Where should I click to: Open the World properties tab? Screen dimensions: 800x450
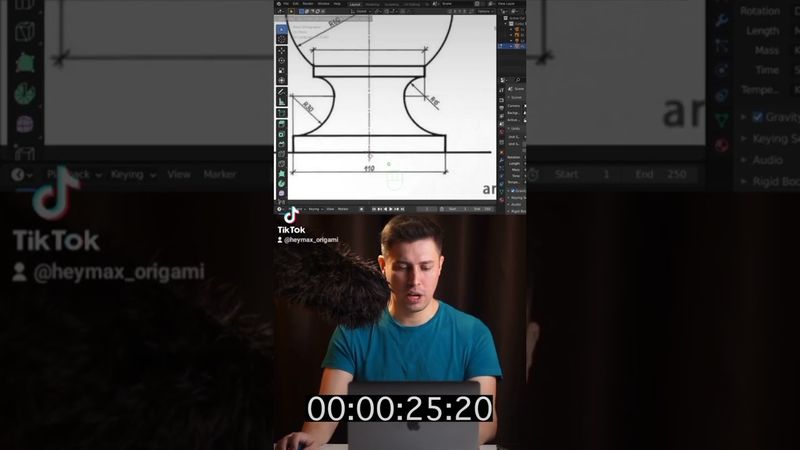pyautogui.click(x=502, y=132)
